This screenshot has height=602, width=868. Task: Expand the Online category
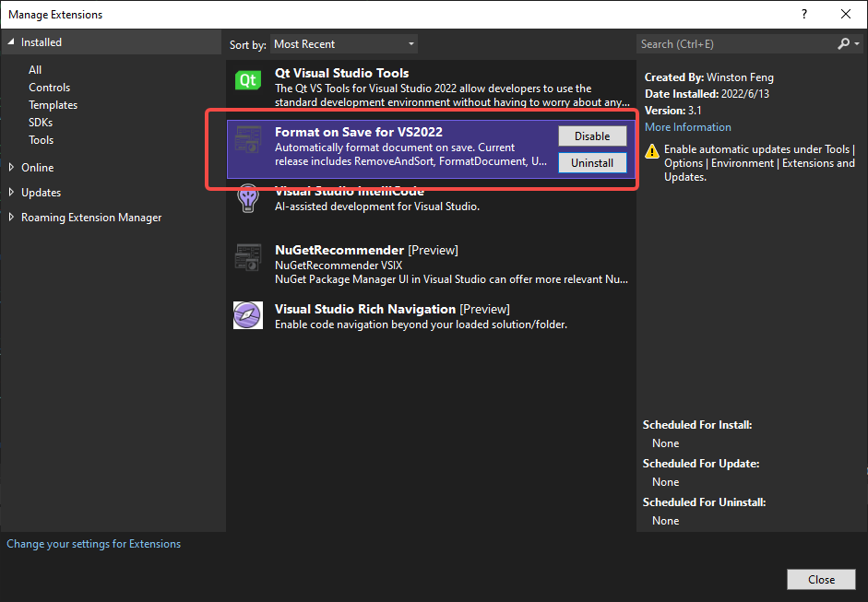tap(11, 167)
